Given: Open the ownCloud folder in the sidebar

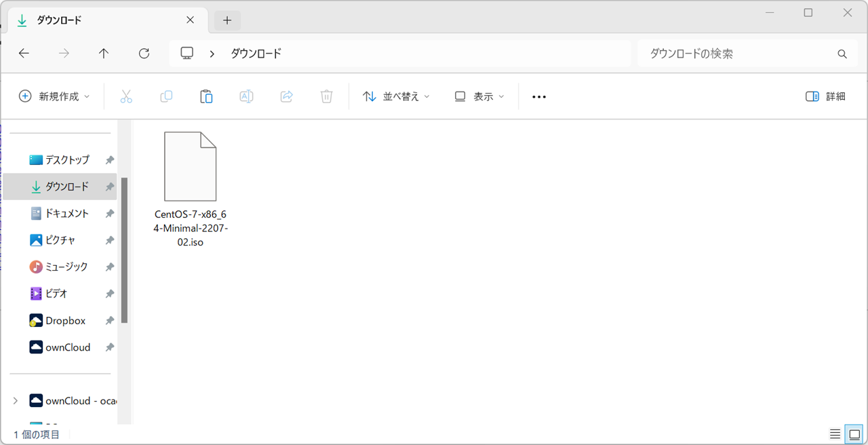Looking at the screenshot, I should pos(68,347).
